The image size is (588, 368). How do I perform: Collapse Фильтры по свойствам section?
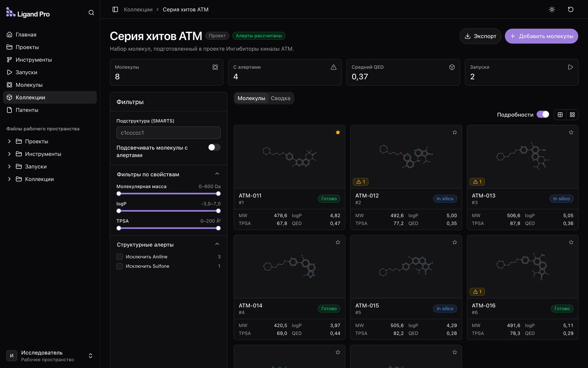(x=217, y=174)
